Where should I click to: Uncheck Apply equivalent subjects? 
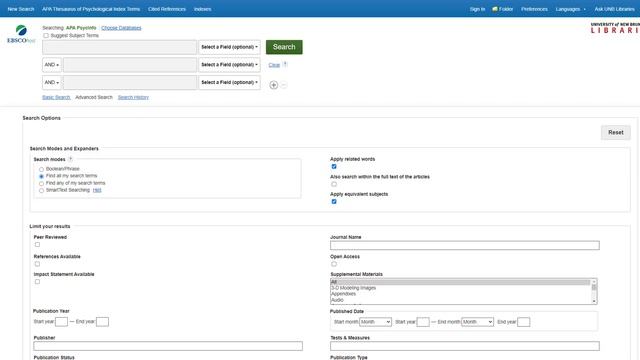[x=334, y=202]
